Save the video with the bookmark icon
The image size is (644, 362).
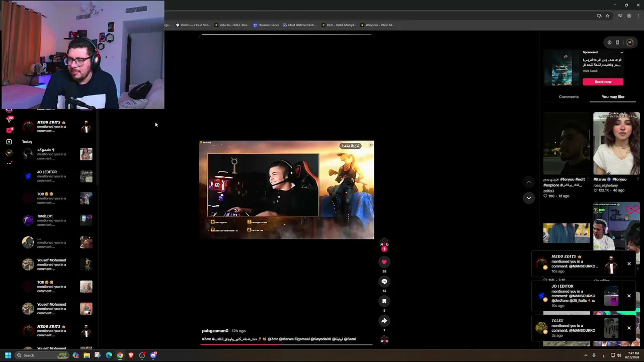(384, 301)
